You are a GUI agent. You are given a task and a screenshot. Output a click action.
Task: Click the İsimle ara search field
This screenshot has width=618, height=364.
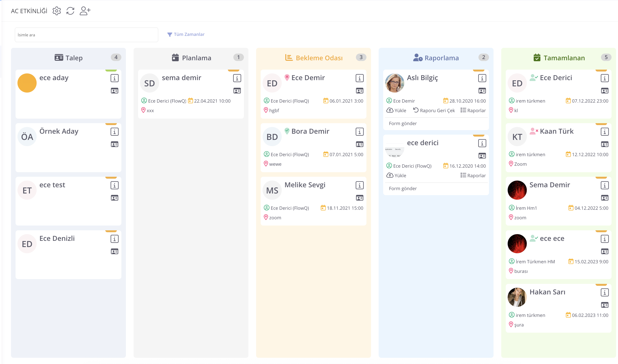86,35
